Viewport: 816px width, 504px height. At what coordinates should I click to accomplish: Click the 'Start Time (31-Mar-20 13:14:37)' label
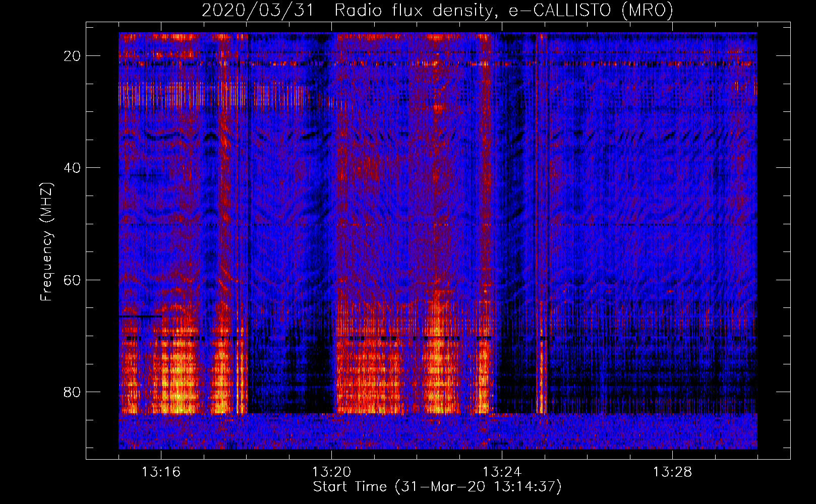pos(437,487)
